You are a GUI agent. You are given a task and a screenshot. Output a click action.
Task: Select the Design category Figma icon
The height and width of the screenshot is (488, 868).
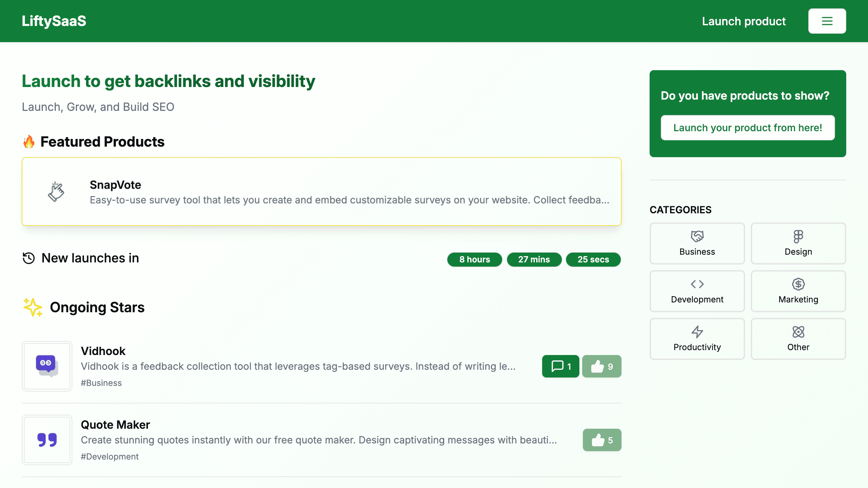[x=798, y=236]
